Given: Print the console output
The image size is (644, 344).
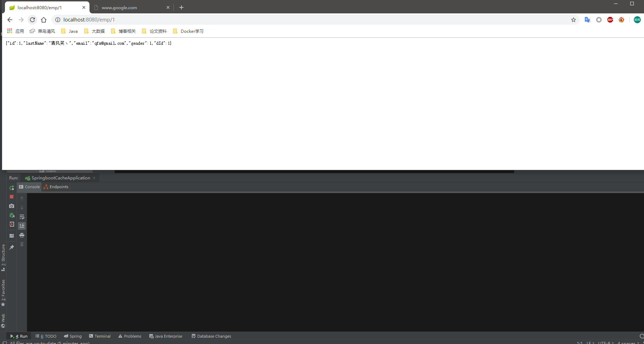Looking at the screenshot, I should click(x=22, y=235).
